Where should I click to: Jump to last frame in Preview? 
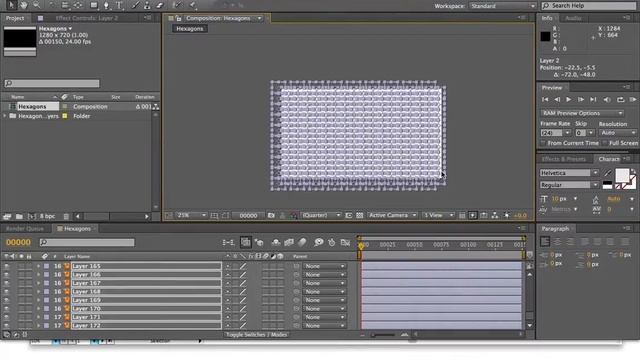click(593, 100)
